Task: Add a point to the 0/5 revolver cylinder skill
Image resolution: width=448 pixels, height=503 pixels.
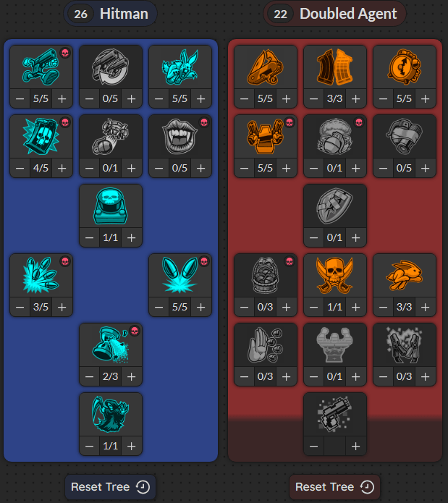Action: click(131, 99)
